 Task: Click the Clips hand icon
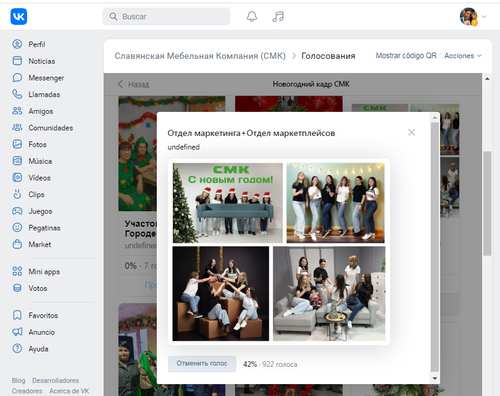17,194
